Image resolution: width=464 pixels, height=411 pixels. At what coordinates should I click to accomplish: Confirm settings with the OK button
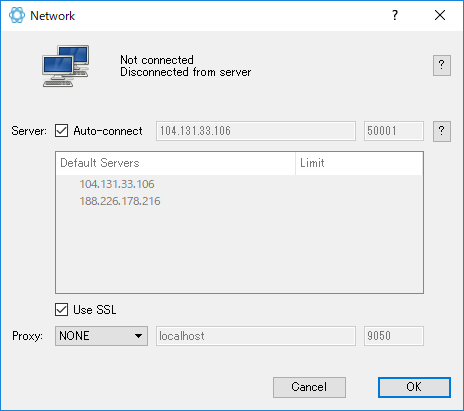point(414,387)
